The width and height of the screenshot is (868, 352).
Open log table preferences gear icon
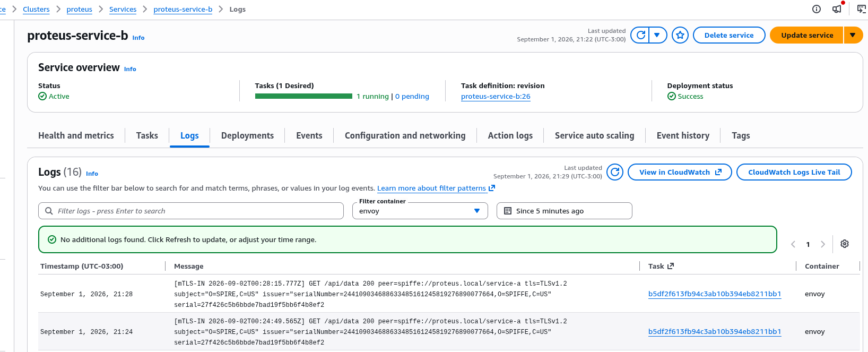point(845,244)
